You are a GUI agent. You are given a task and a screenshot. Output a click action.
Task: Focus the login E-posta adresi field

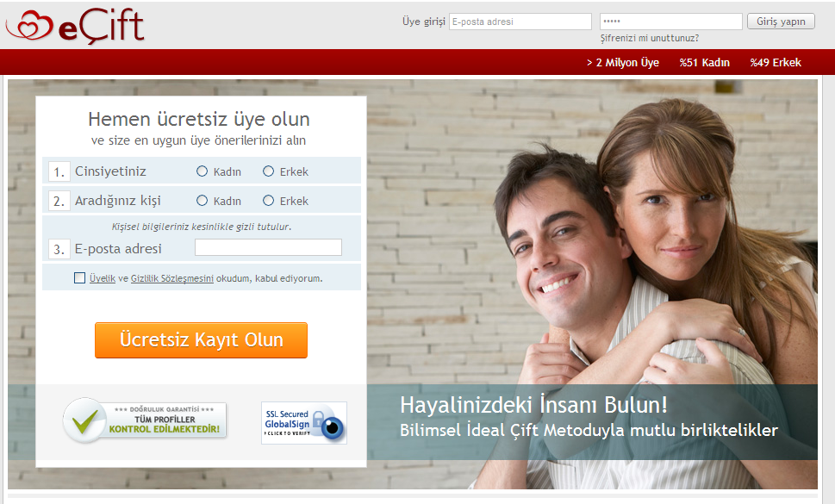(x=520, y=22)
